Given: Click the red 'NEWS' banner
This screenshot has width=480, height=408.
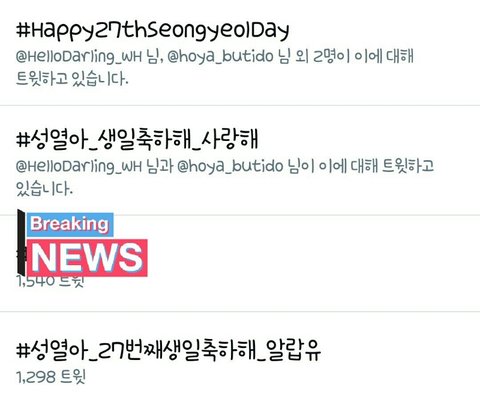Looking at the screenshot, I should click(x=87, y=258).
